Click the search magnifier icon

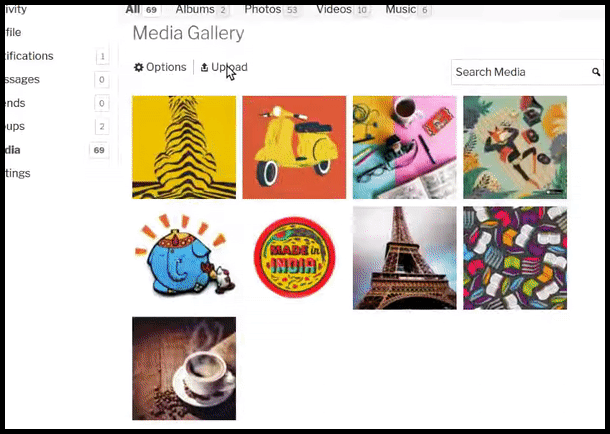pos(596,72)
